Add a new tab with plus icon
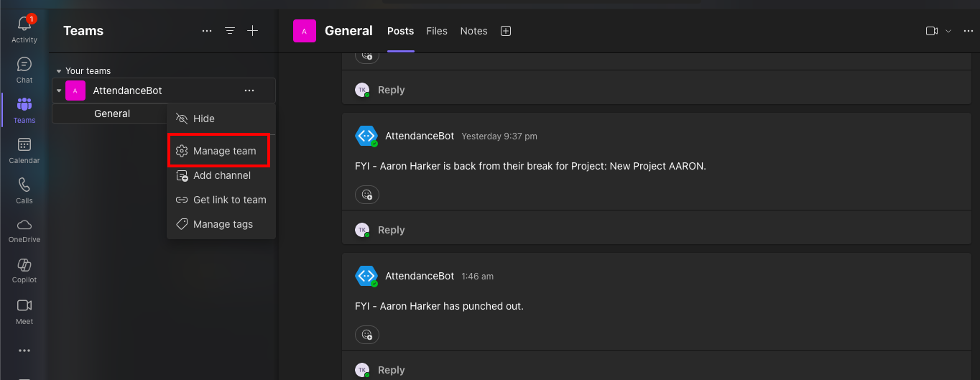The image size is (980, 380). click(x=506, y=31)
